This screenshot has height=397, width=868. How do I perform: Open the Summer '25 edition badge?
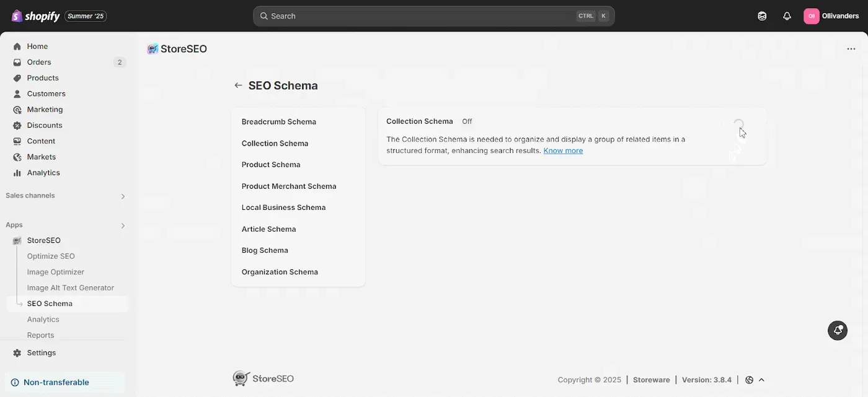[x=86, y=16]
